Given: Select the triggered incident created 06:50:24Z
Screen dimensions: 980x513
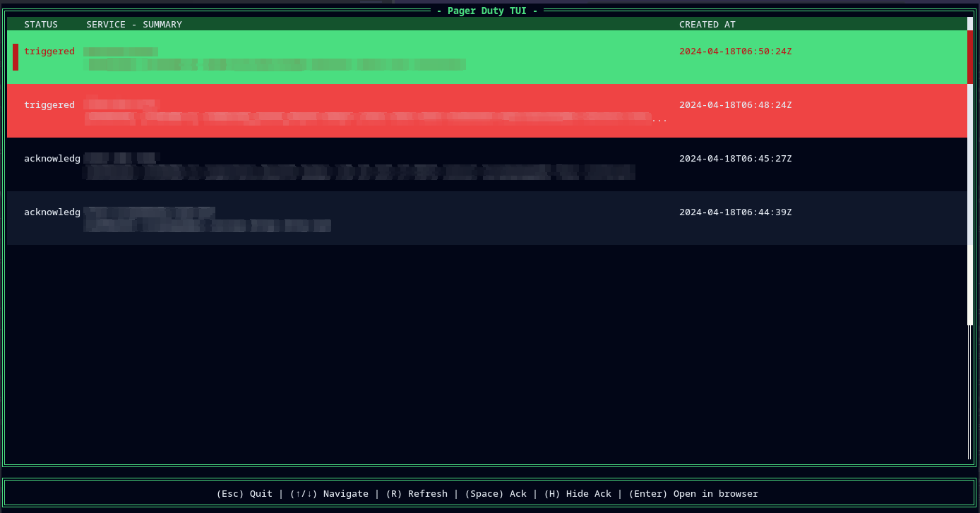Looking at the screenshot, I should click(x=487, y=57).
